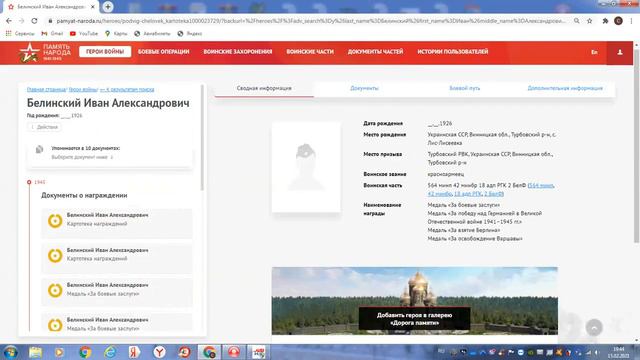The width and height of the screenshot is (640, 360).
Task: Switch to the Документы tab
Action: 364,88
